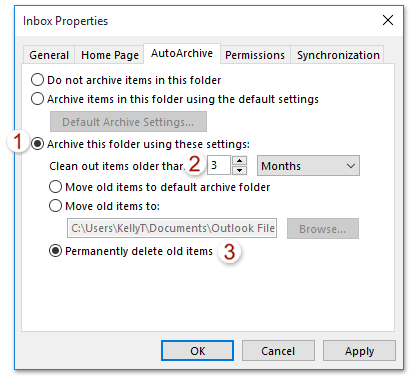Decrease the clean out age with down arrow
This screenshot has height=382, width=412.
(239, 170)
